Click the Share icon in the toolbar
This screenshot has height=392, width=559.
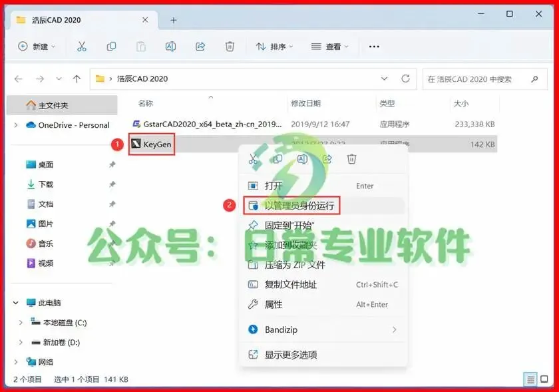click(200, 47)
